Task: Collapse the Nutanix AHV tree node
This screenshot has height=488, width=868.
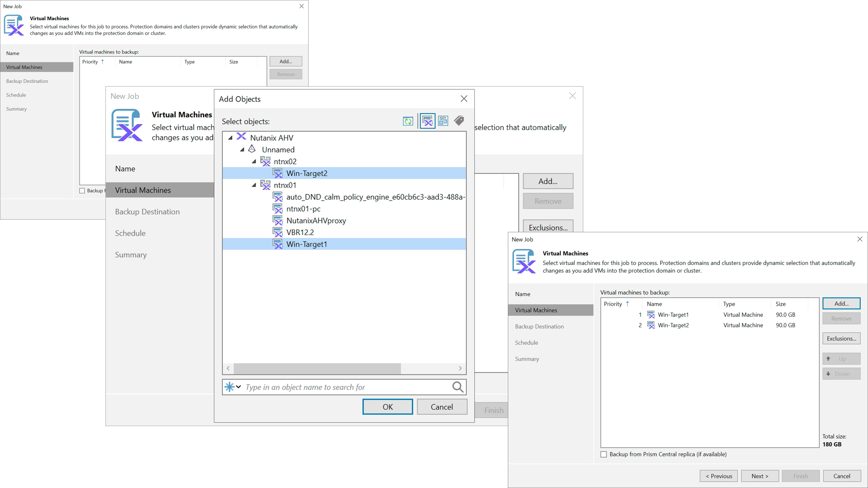Action: pyautogui.click(x=230, y=138)
